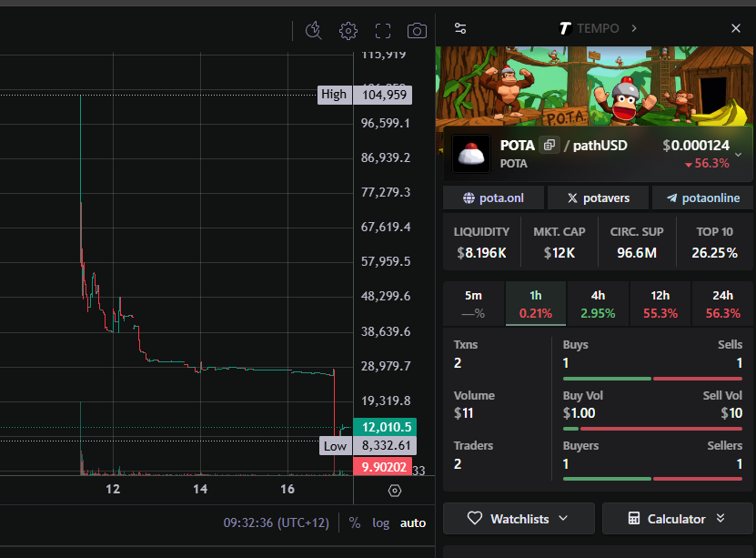Image resolution: width=756 pixels, height=558 pixels.
Task: Expand the Calculator section
Action: click(678, 519)
